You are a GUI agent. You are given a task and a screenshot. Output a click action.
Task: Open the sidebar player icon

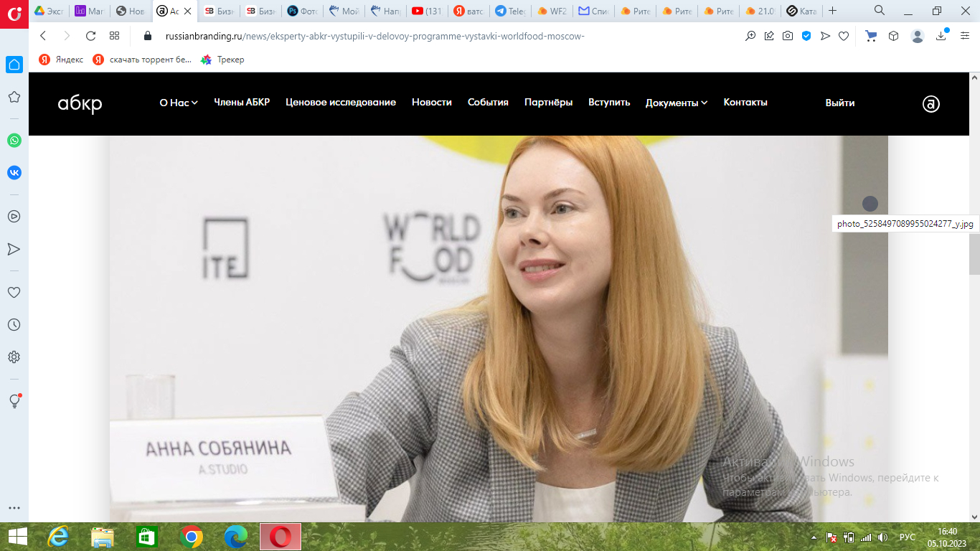click(14, 217)
